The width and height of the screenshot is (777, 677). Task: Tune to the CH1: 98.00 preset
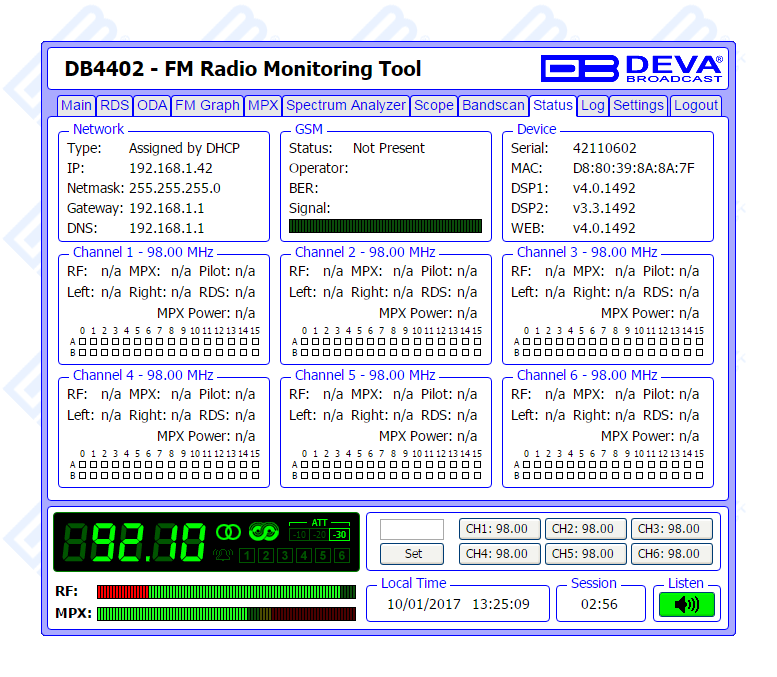coord(499,529)
